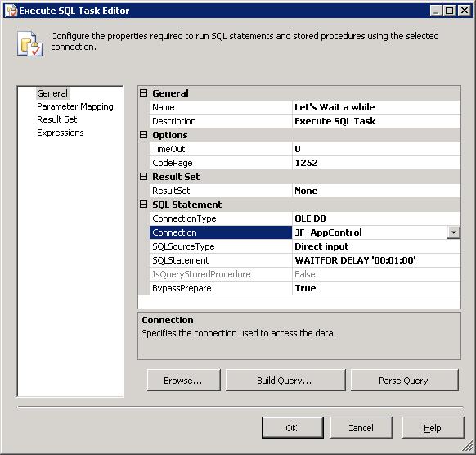Click the JF_AppControl connection value
The width and height of the screenshot is (476, 455).
click(370, 232)
